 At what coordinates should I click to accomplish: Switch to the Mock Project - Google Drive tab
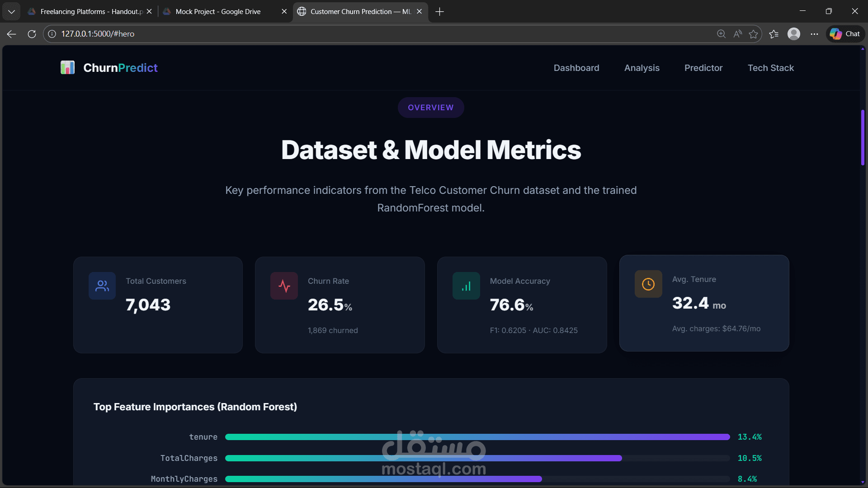[x=218, y=11]
